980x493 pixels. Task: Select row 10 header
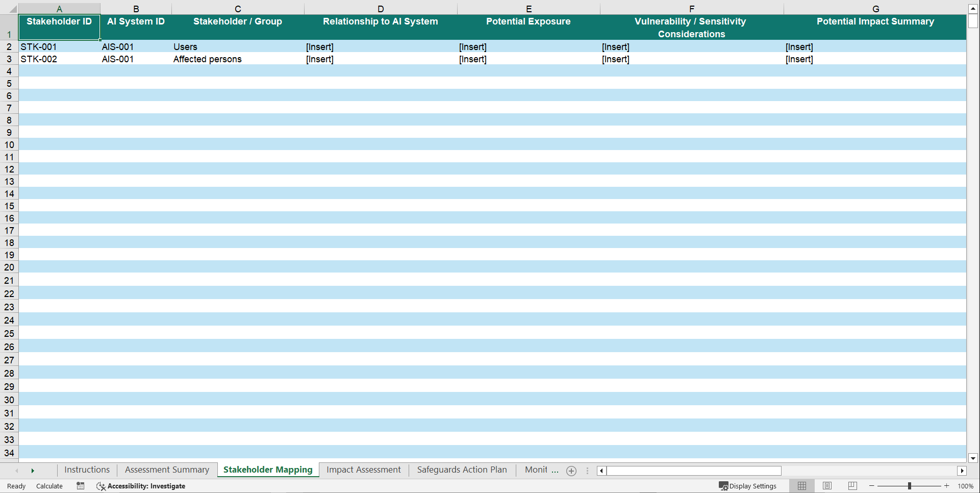tap(9, 144)
